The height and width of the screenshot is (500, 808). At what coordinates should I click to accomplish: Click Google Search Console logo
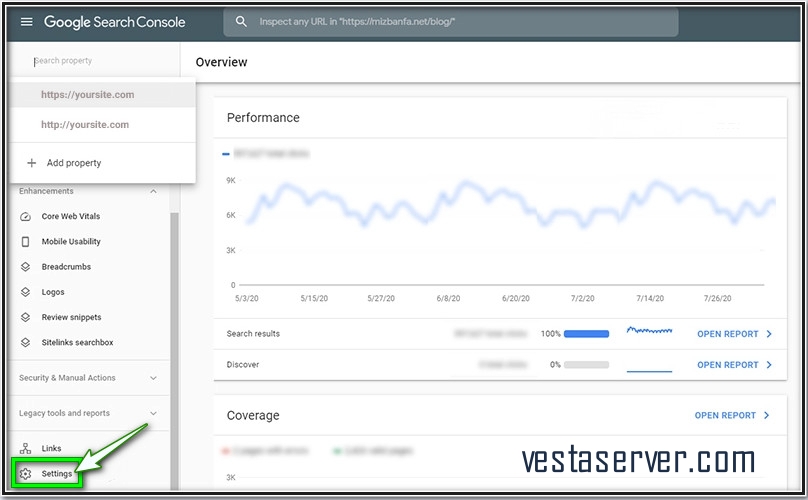114,22
